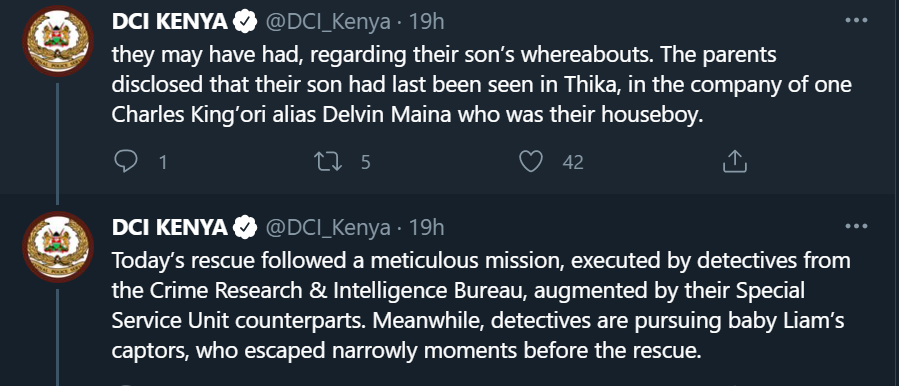Click the verified badge on the second tweet
This screenshot has height=386, width=899.
pyautogui.click(x=245, y=228)
